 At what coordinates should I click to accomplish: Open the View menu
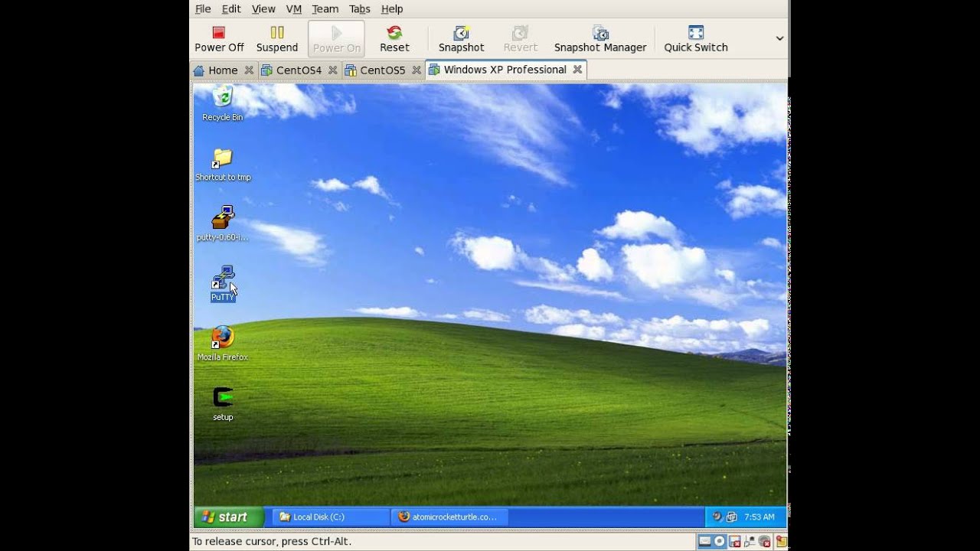(263, 9)
